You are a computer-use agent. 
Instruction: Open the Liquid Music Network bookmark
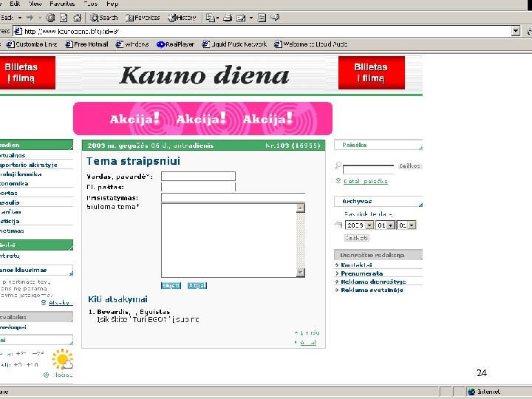click(234, 44)
